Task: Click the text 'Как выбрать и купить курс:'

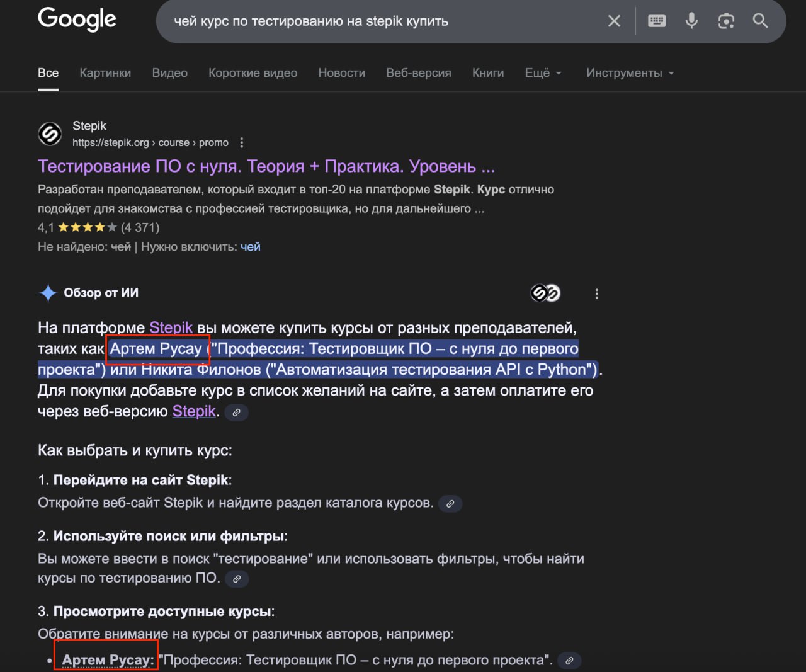Action: (x=135, y=450)
